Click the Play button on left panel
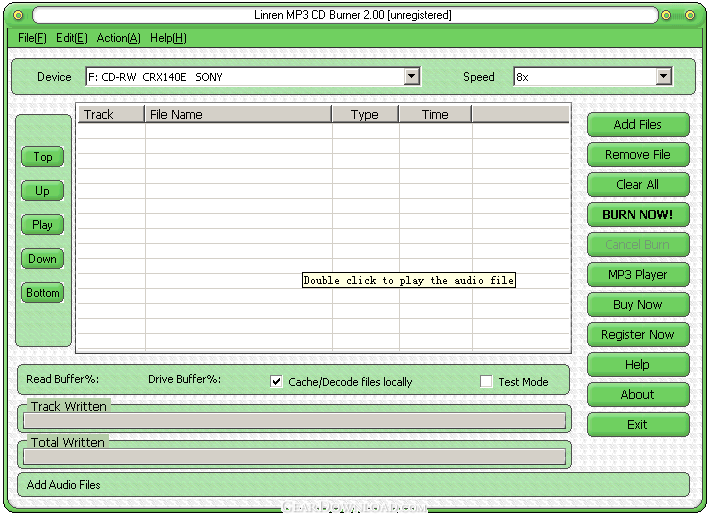Image resolution: width=708 pixels, height=515 pixels. pos(42,225)
